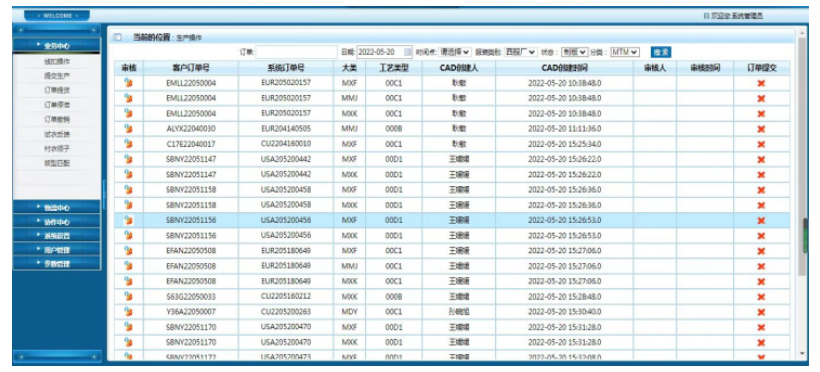Screen dimensions: 820x372
Task: Click the scrollbar down arrow
Action: (x=803, y=355)
